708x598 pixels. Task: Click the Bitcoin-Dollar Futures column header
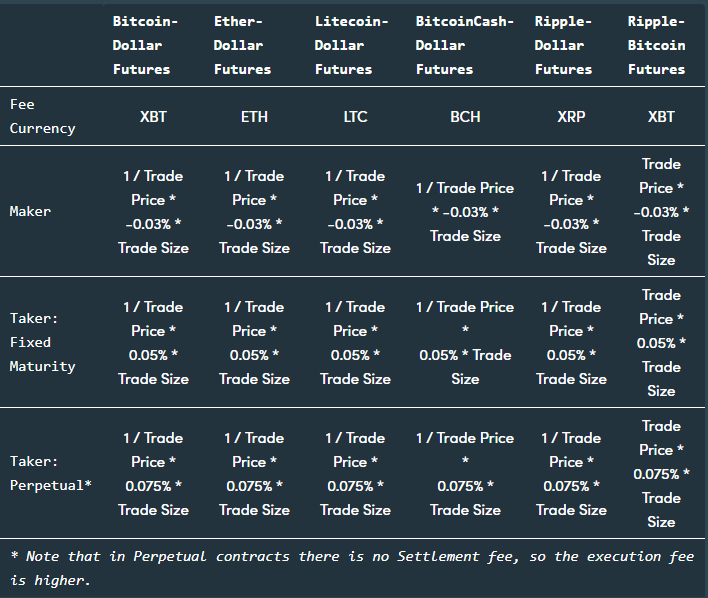(141, 45)
